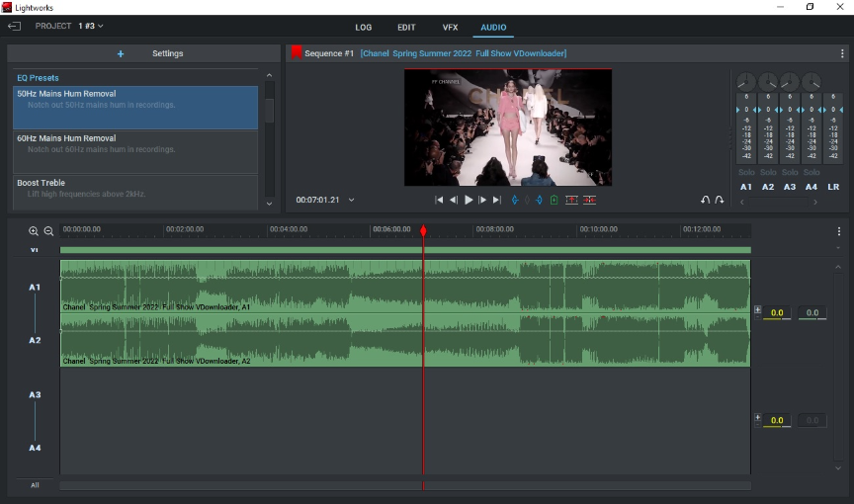Viewport: 854px width, 504px height.
Task: Click the Chanel Spring Summer sequence title link
Action: click(464, 53)
